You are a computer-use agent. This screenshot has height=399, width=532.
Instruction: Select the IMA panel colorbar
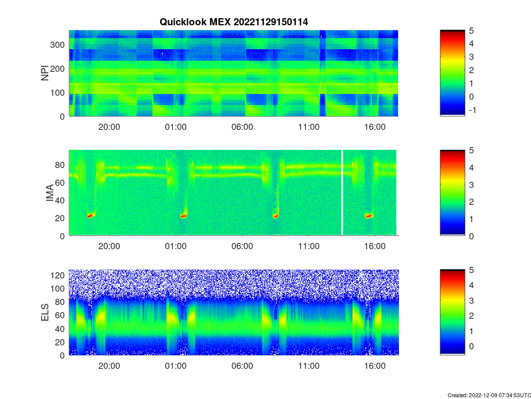452,193
